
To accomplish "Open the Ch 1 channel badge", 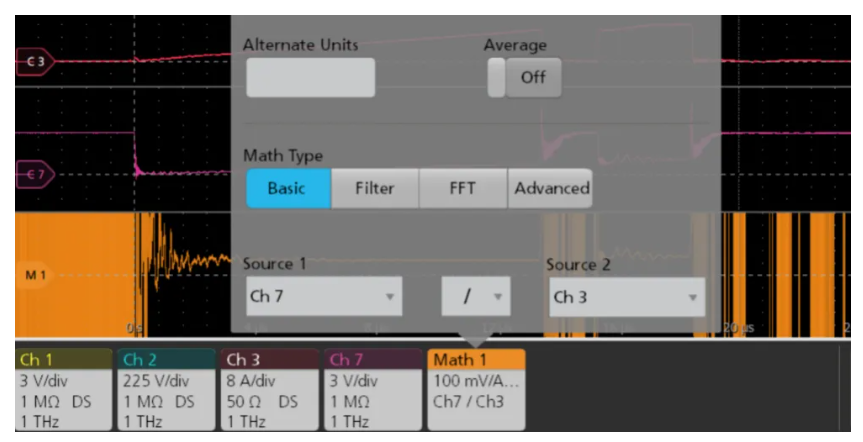I will [x=63, y=389].
